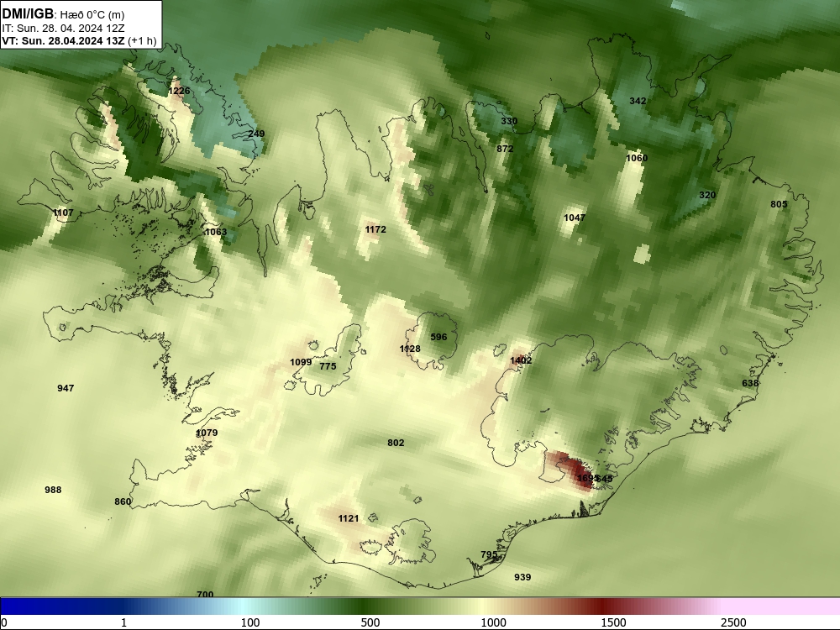Click the 1402 height value

coord(521,360)
